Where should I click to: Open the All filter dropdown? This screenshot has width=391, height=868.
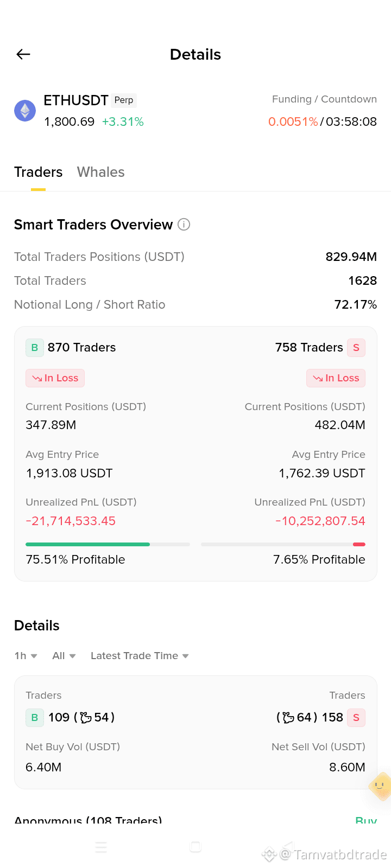[x=64, y=656]
